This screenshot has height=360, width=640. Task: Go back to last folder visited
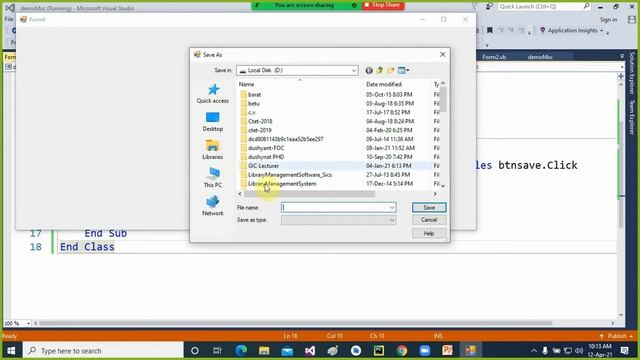click(x=369, y=71)
